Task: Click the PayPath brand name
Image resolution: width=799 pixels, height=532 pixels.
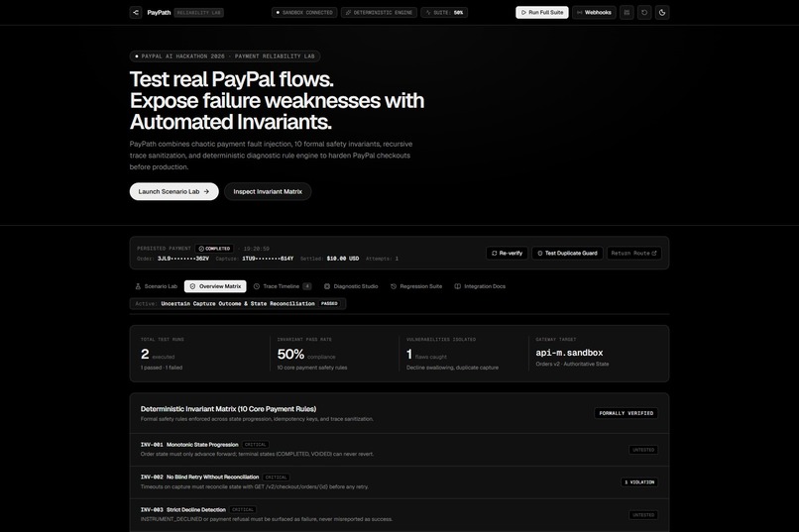Action: (x=159, y=12)
